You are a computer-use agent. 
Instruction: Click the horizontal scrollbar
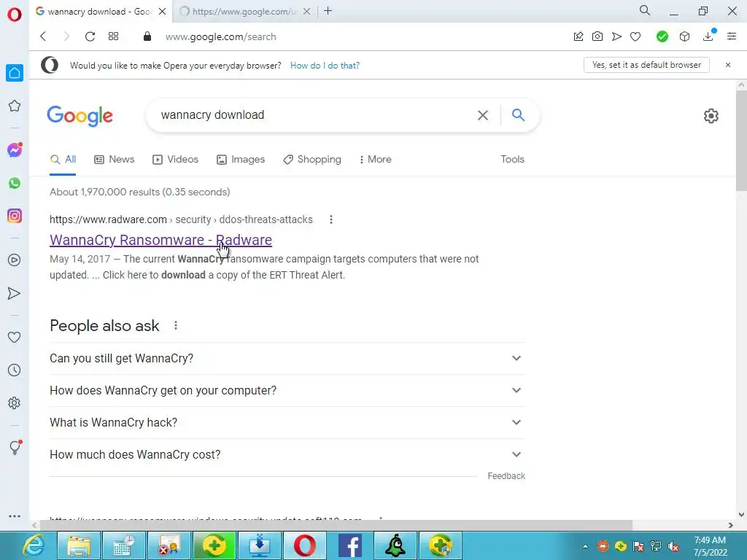(336, 525)
